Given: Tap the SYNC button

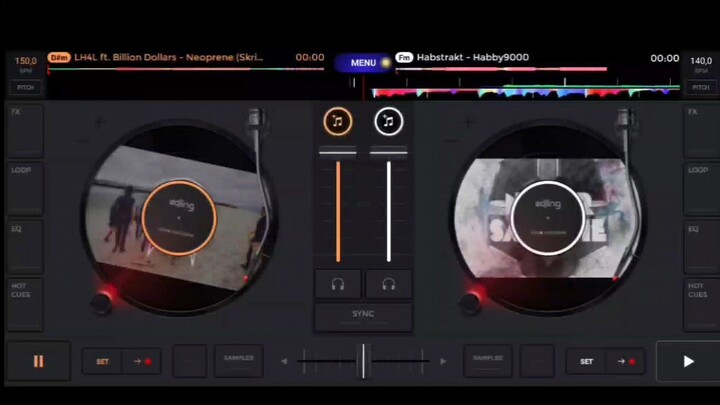Looking at the screenshot, I should (x=363, y=317).
